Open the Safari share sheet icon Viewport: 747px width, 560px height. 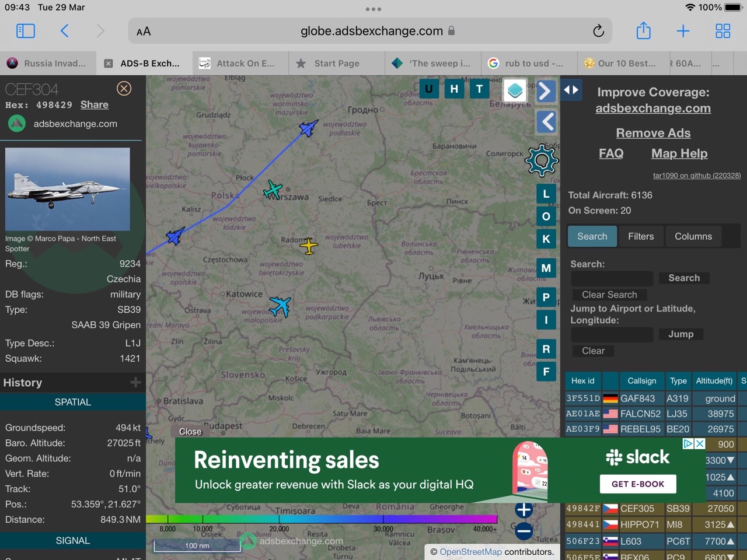644,30
